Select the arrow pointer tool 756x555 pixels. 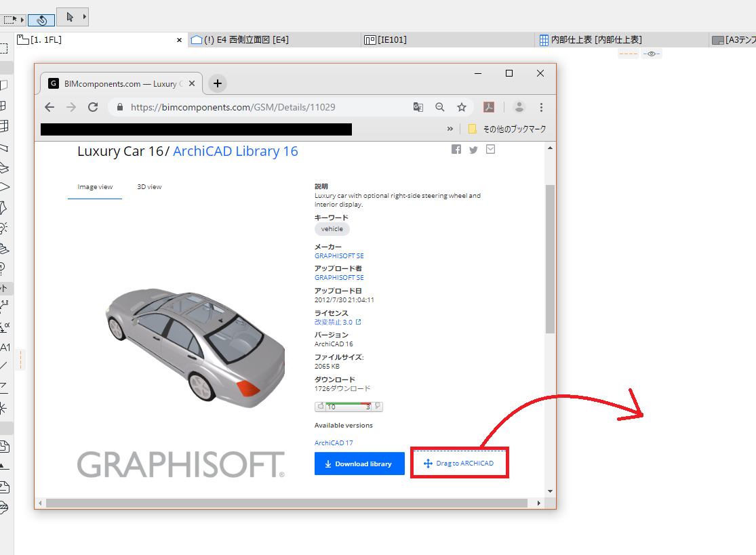coord(70,17)
